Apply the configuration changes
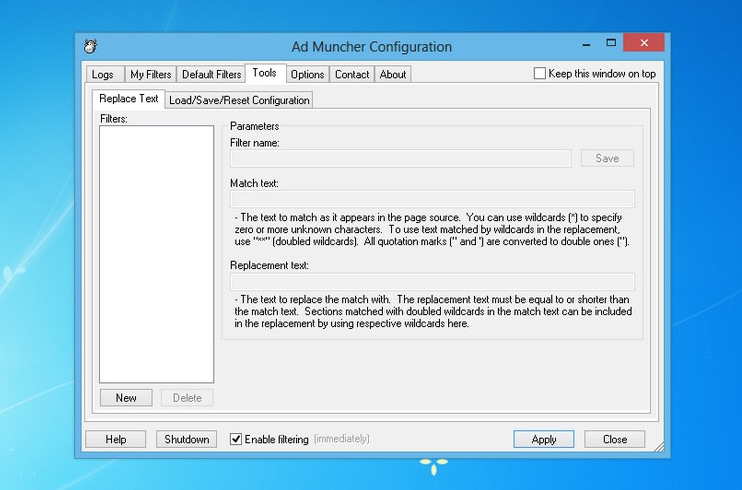This screenshot has width=742, height=490. 544,439
